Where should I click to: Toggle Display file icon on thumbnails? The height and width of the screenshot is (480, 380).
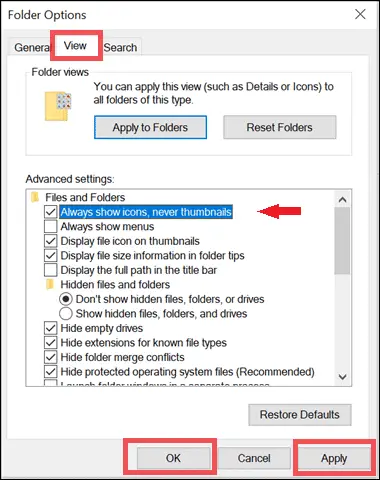point(50,241)
